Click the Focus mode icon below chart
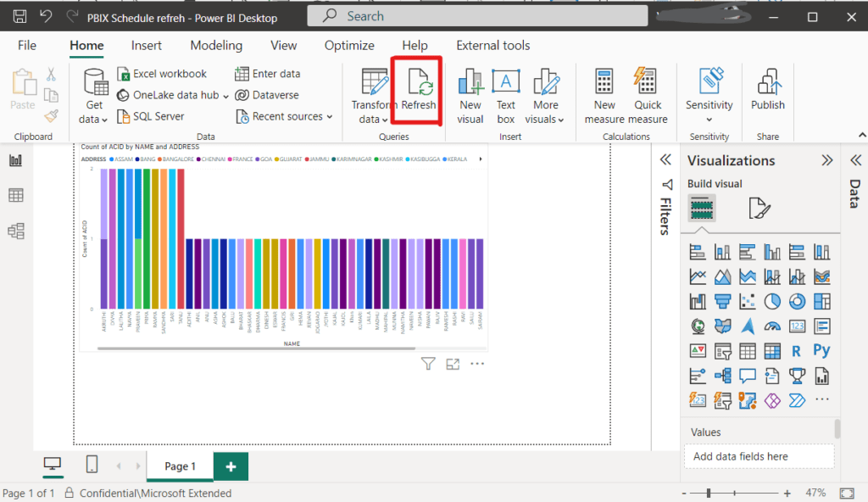Screen dimensions: 868x502 453,364
